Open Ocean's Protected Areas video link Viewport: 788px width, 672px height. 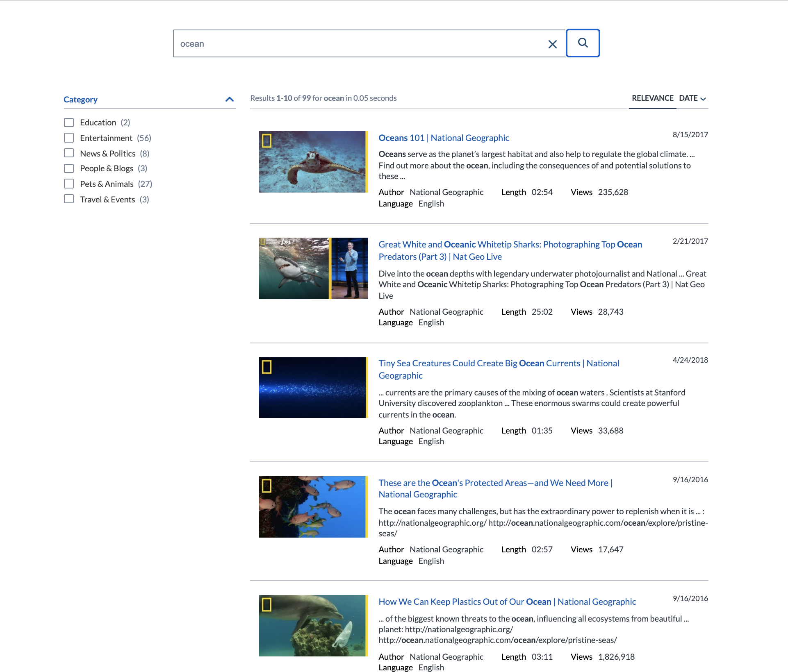point(495,488)
